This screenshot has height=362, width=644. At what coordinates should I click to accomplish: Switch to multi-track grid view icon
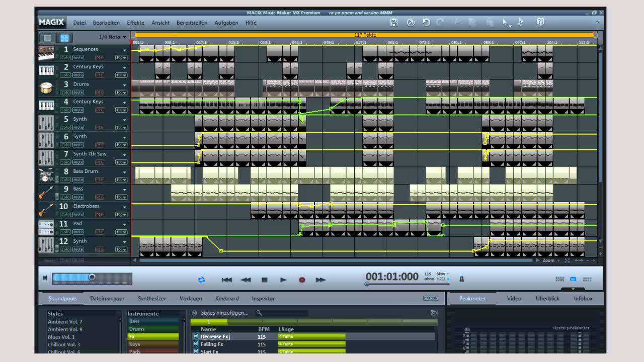click(x=64, y=38)
